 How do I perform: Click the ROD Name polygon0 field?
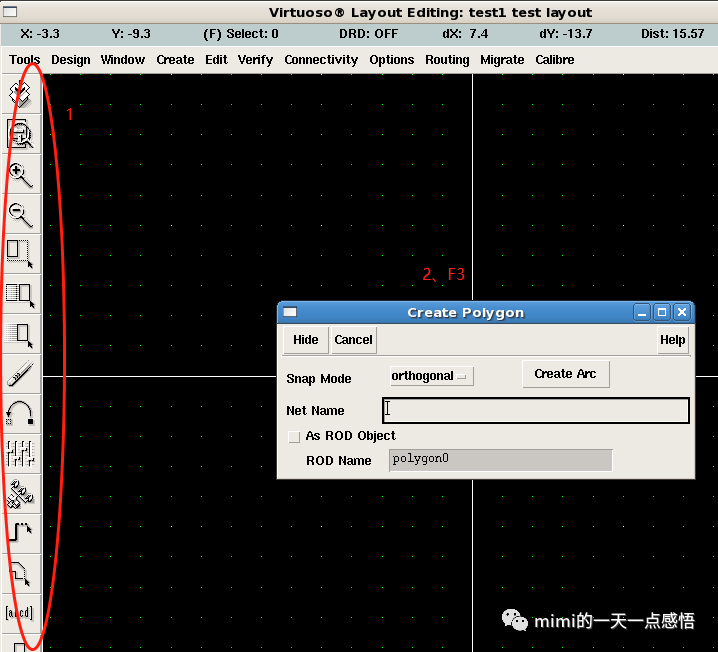click(500, 460)
